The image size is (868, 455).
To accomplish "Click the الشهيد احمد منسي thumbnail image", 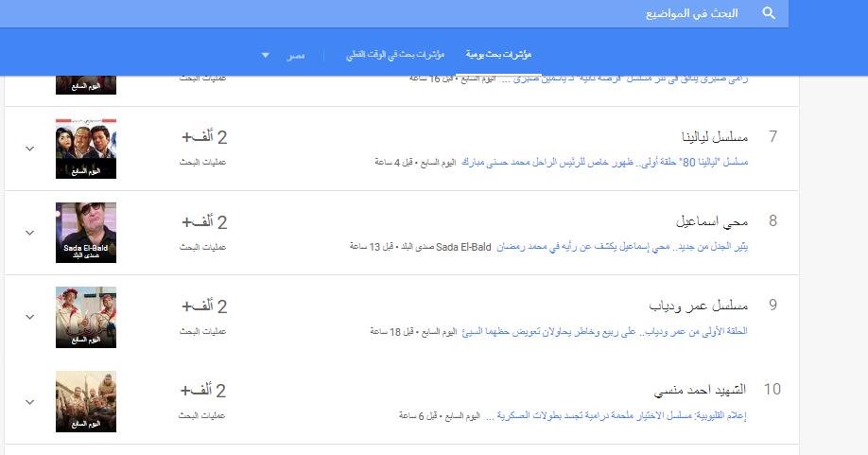I will 86,401.
